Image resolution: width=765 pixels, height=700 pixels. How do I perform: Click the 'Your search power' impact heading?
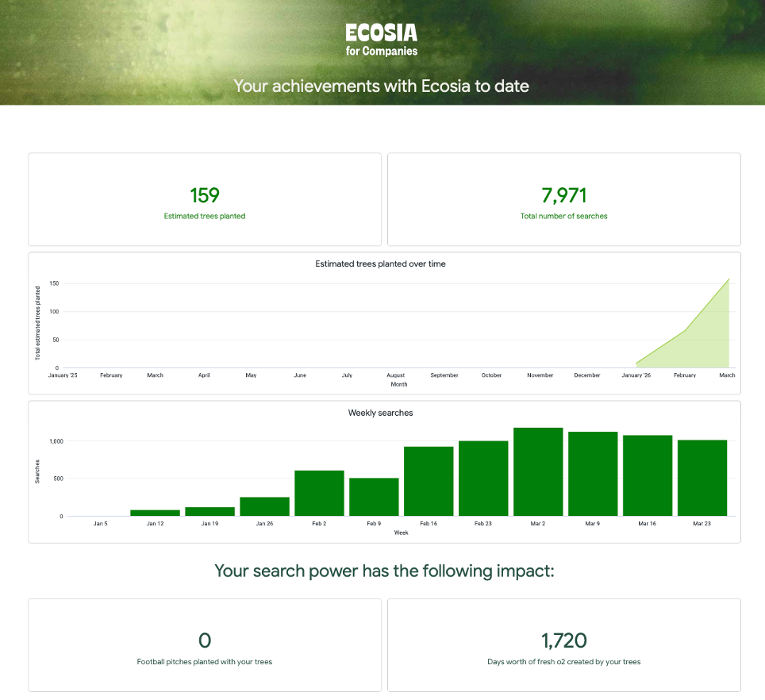click(384, 571)
